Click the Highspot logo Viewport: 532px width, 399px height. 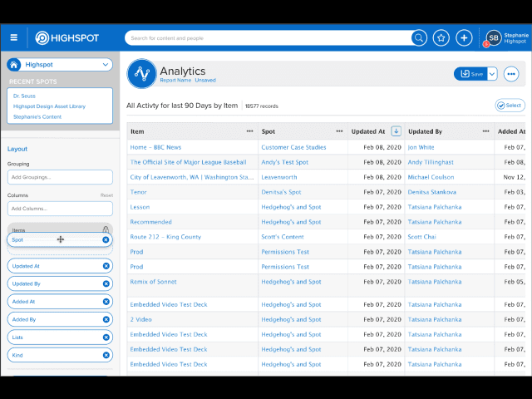click(66, 37)
